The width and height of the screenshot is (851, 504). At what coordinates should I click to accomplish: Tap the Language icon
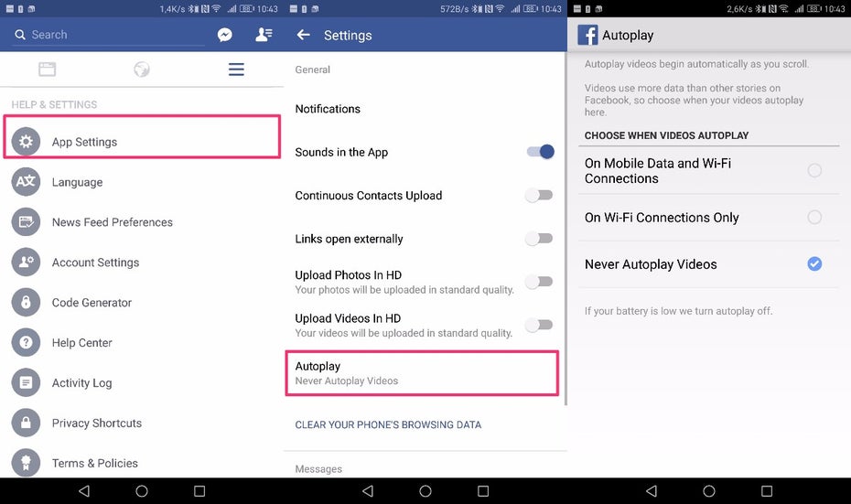[26, 182]
